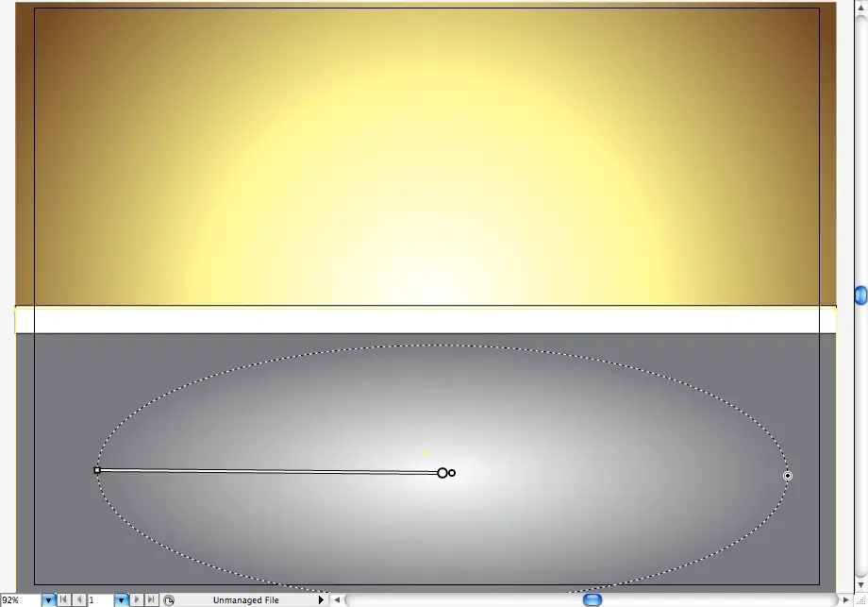Open the status bar options arrow

(x=321, y=600)
